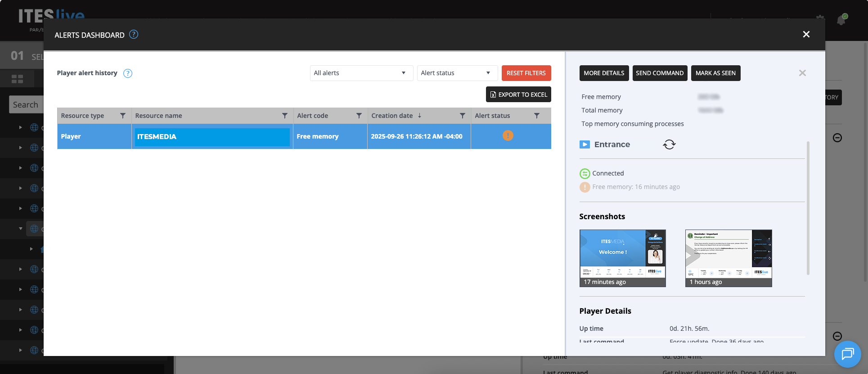Open the All alerts dropdown

click(x=361, y=73)
